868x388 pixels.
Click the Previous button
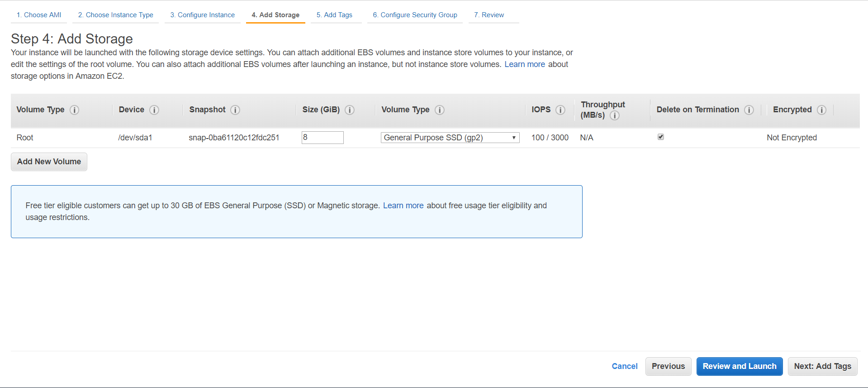[x=668, y=366]
